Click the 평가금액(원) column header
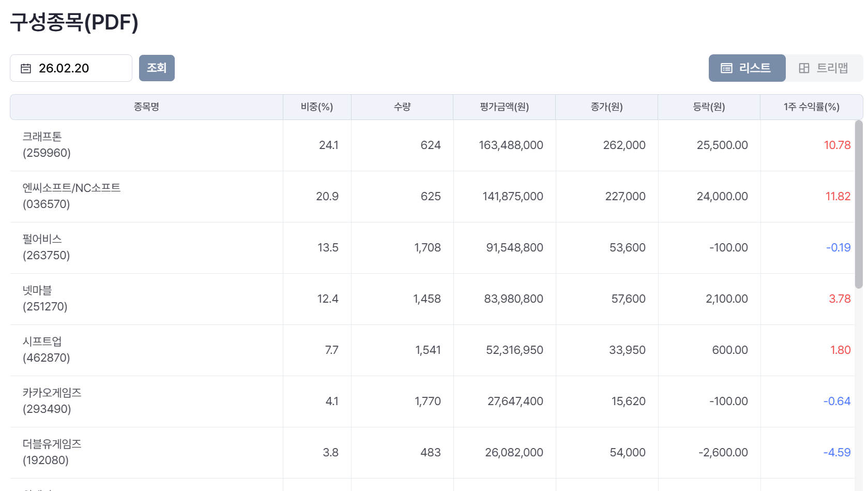Image resolution: width=868 pixels, height=491 pixels. [505, 107]
